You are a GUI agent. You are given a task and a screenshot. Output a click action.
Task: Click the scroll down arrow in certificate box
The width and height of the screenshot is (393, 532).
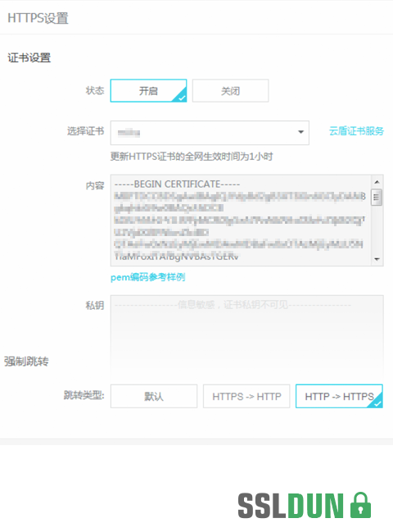tap(377, 259)
